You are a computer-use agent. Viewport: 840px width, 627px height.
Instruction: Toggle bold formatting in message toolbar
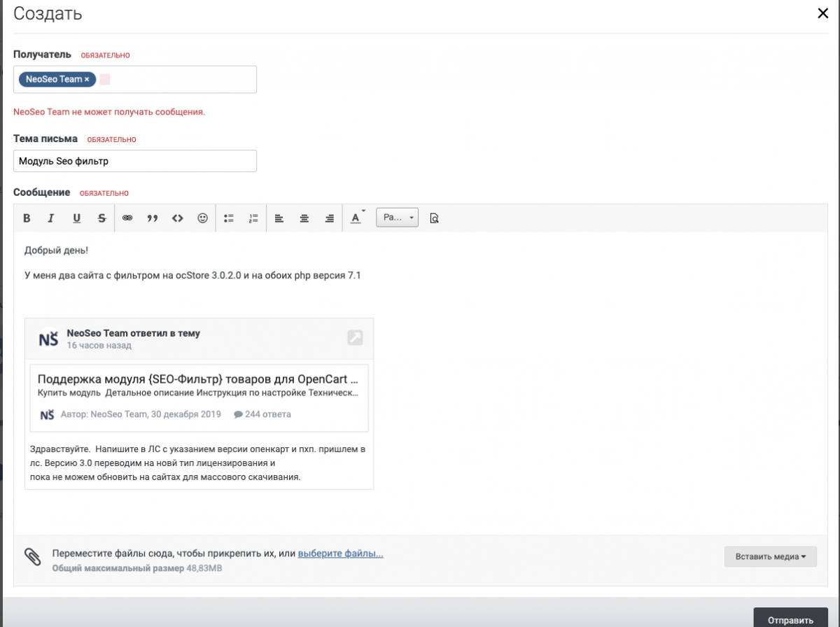point(27,218)
